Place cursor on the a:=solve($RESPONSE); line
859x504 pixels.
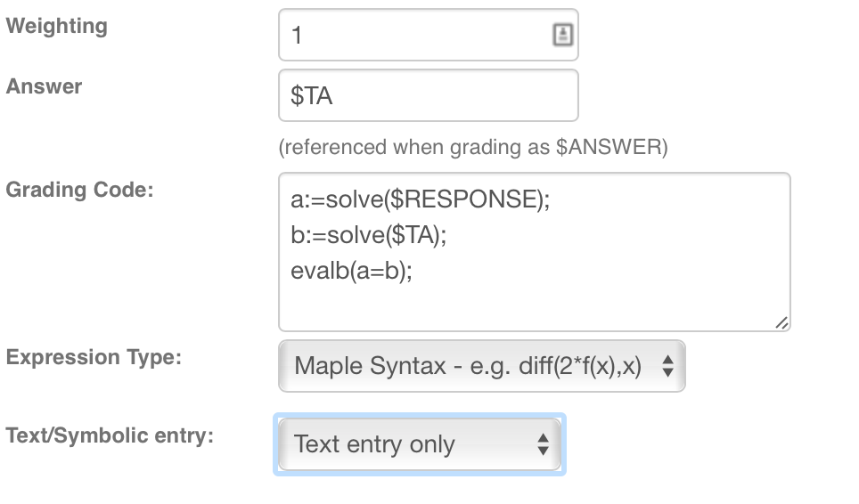(x=421, y=199)
